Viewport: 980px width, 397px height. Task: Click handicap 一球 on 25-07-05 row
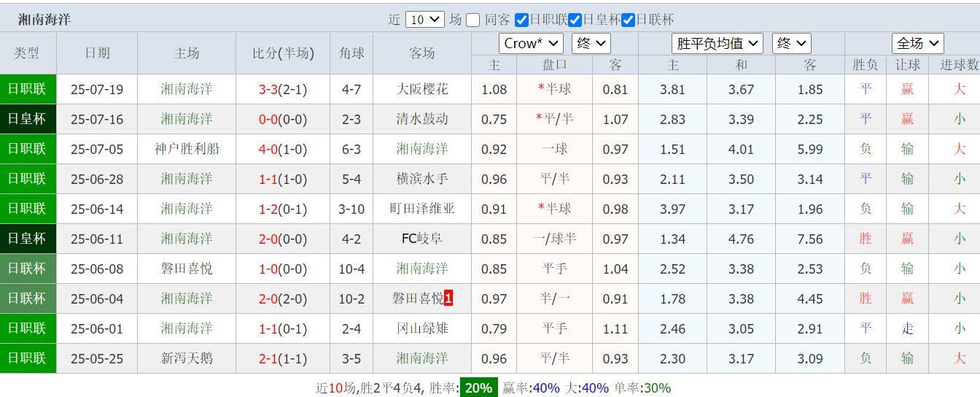pos(555,149)
